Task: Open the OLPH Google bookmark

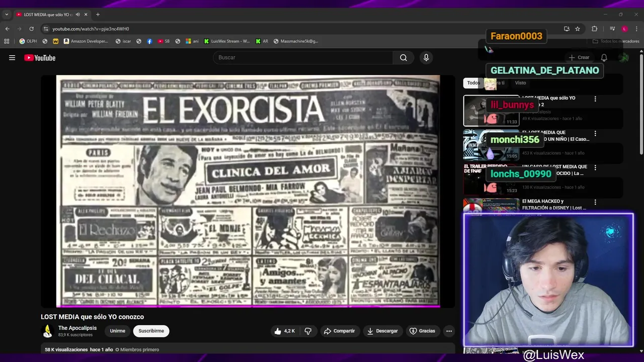Action: [28, 41]
